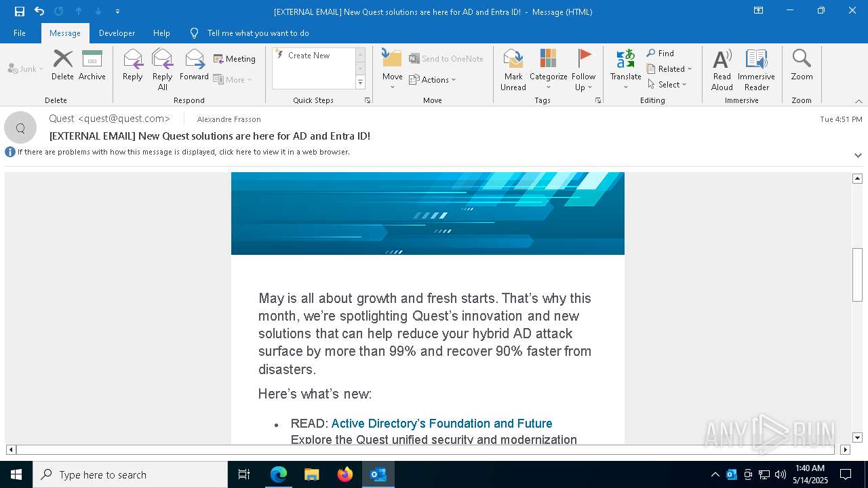
Task: Open the Related dropdown
Action: click(x=669, y=69)
